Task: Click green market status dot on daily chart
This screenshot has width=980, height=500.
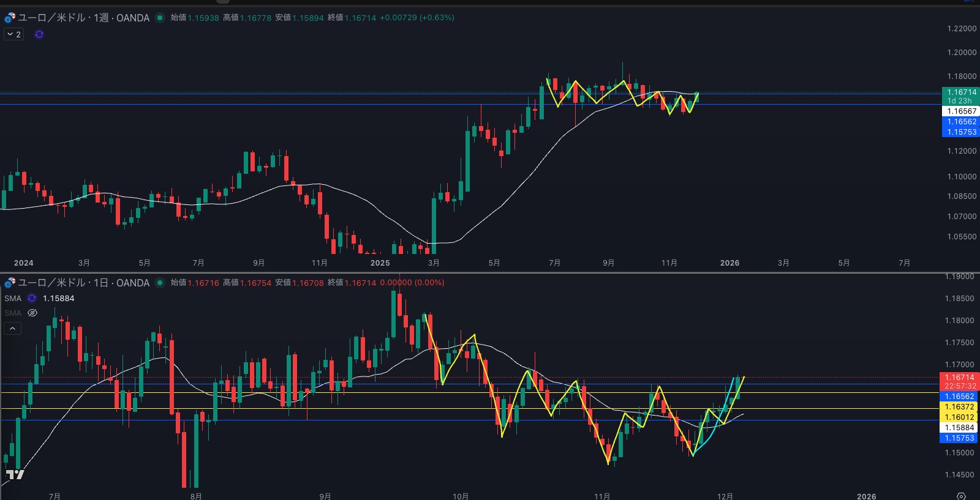Action: point(160,283)
